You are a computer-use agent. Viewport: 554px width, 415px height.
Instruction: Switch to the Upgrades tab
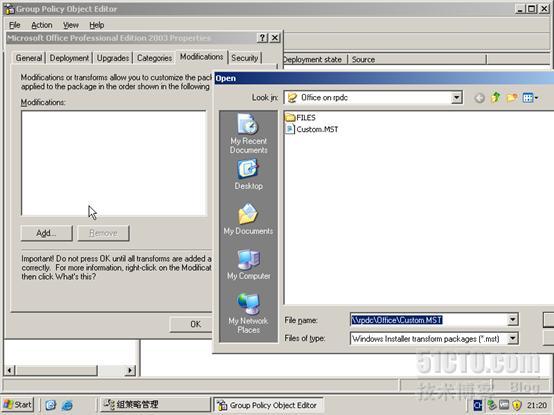pyautogui.click(x=113, y=58)
